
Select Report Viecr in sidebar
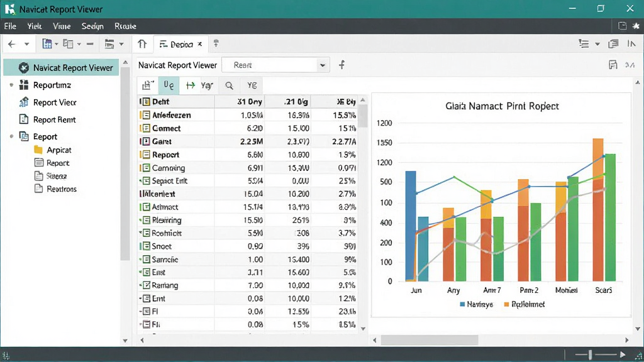coord(55,102)
